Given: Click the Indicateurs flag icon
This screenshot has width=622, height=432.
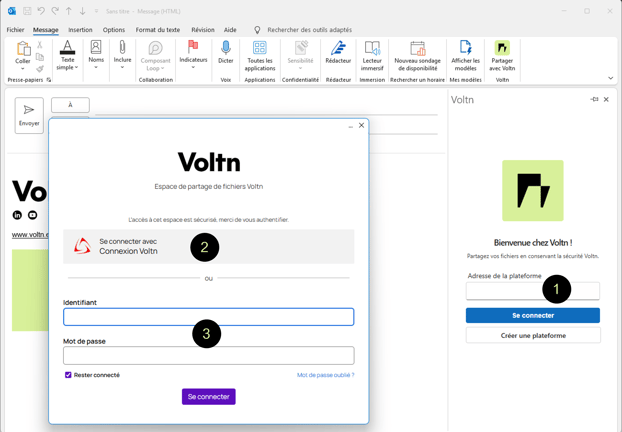Looking at the screenshot, I should [193, 47].
